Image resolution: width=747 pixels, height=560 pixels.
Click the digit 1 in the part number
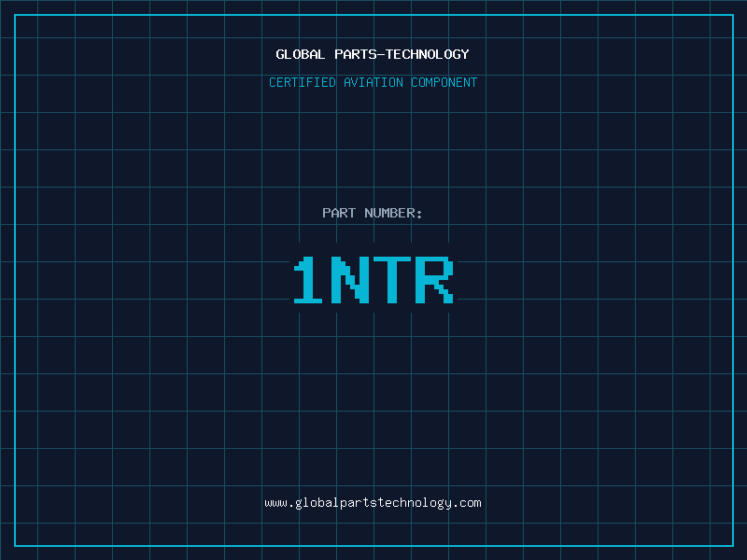309,282
